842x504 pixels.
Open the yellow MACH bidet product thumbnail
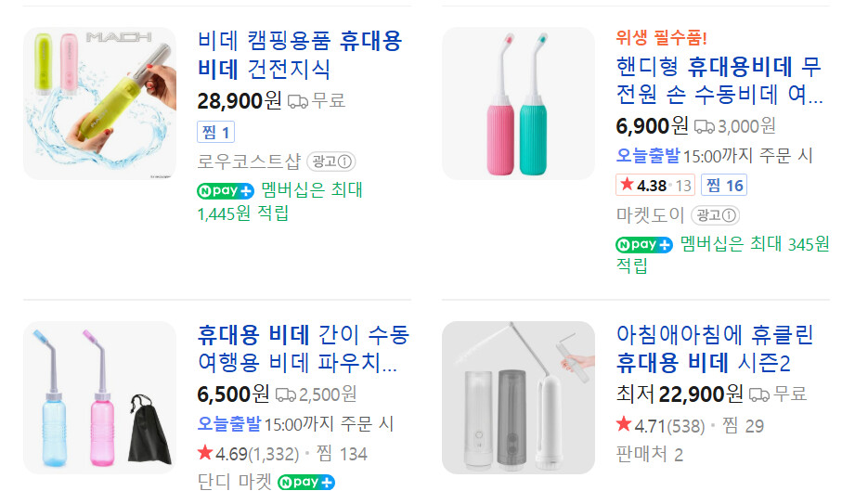(99, 103)
